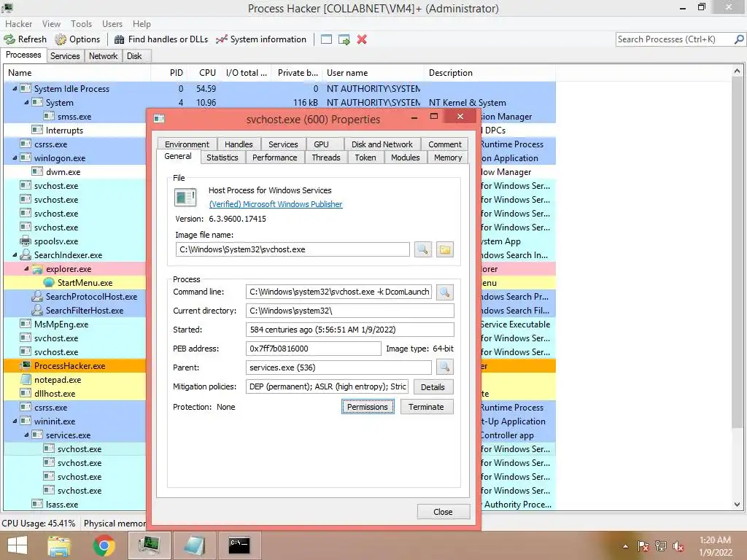The image size is (747, 560).
Task: Click the find window and thread icon
Action: point(344,39)
